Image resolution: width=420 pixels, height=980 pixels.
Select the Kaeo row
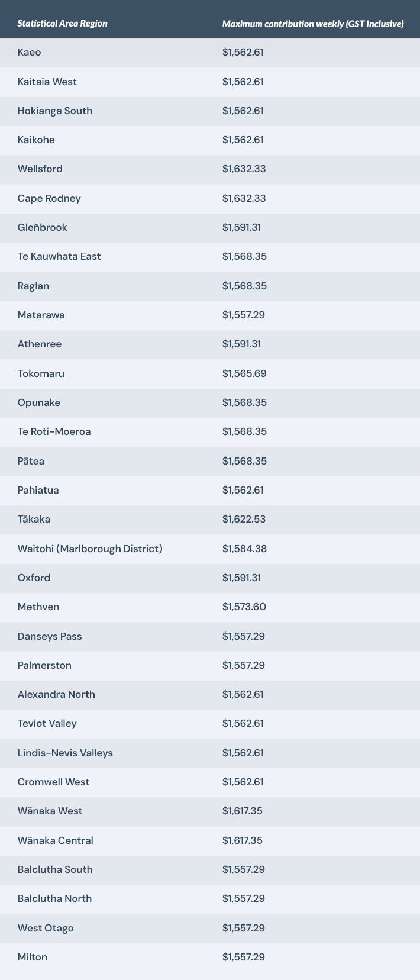[x=210, y=53]
